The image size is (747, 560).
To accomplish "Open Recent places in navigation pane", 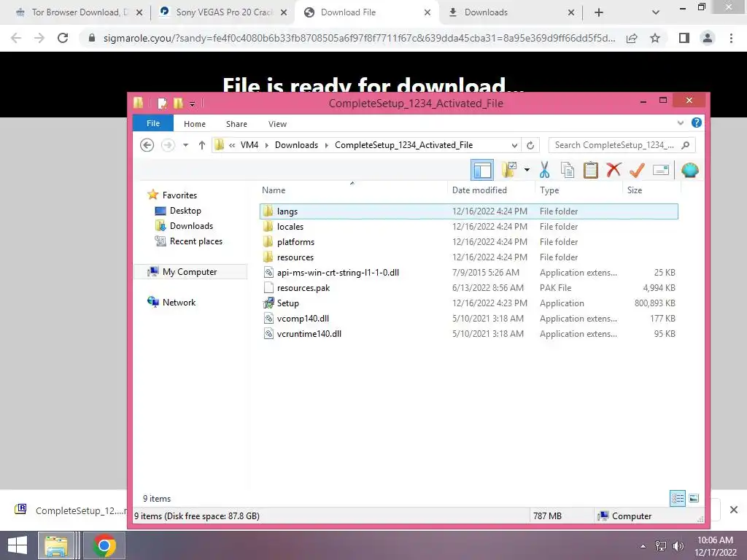I will pos(196,241).
